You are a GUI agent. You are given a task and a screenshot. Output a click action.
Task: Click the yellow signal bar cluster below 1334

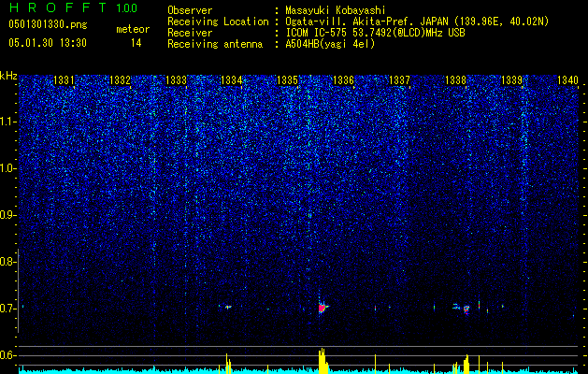pyautogui.click(x=228, y=364)
